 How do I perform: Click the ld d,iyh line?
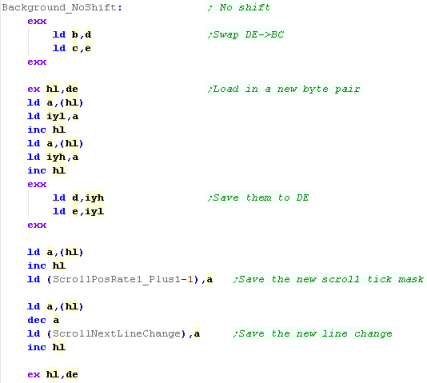tap(79, 198)
